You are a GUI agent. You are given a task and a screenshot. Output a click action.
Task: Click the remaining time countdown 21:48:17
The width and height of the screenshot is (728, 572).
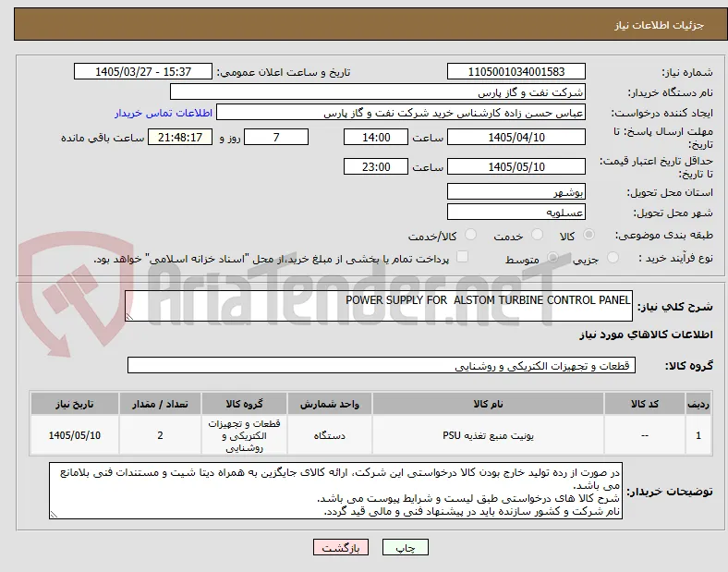click(x=180, y=137)
